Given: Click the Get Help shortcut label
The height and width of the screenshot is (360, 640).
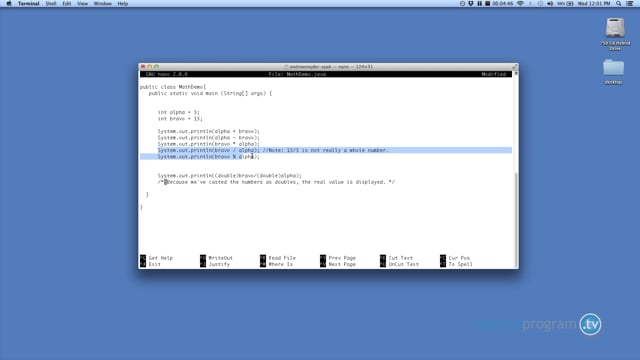Looking at the screenshot, I should click(x=160, y=258).
